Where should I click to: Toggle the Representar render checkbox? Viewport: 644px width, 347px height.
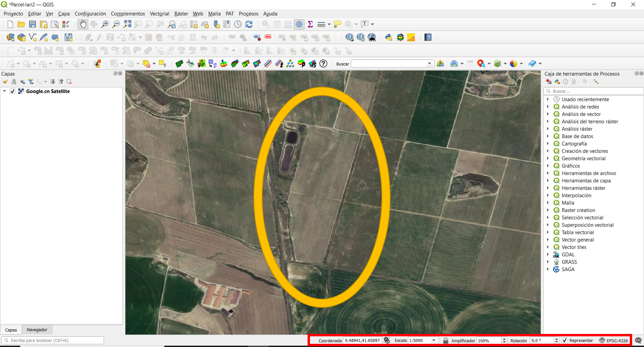click(565, 340)
